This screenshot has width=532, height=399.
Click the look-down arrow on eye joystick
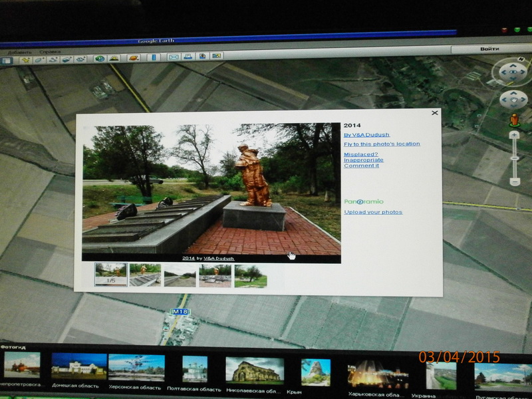pos(513,79)
